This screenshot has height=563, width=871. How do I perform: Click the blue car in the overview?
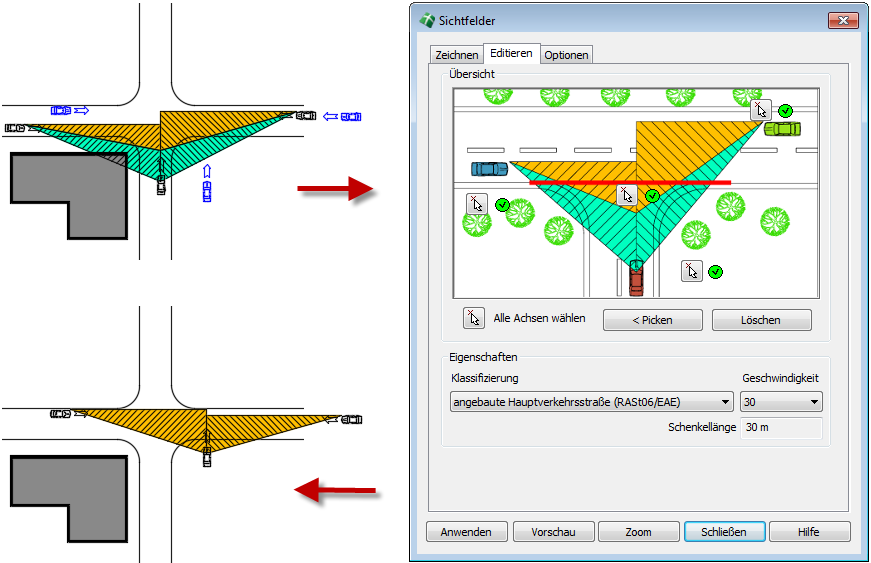click(x=490, y=169)
